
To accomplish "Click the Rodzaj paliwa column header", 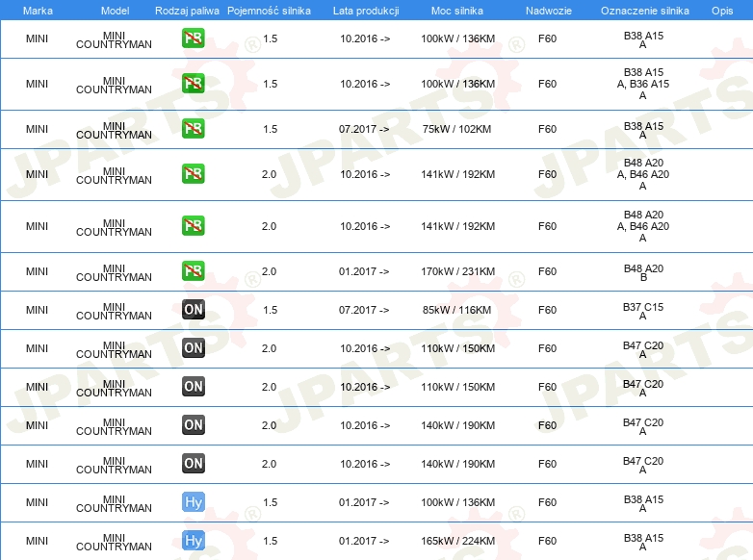I will (x=187, y=11).
